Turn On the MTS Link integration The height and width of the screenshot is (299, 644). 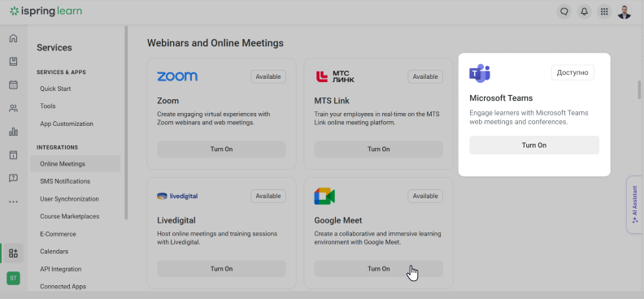(379, 149)
